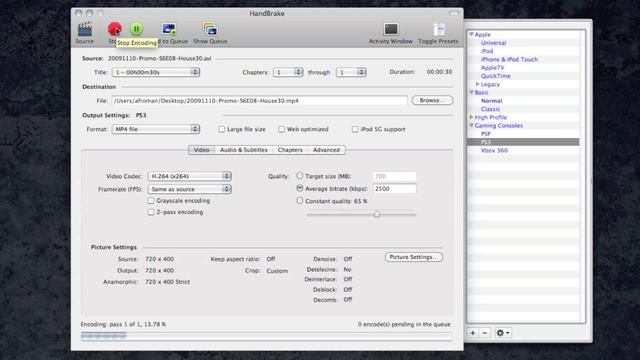640x360 pixels.
Task: Select the PS3 preset
Action: tap(485, 142)
